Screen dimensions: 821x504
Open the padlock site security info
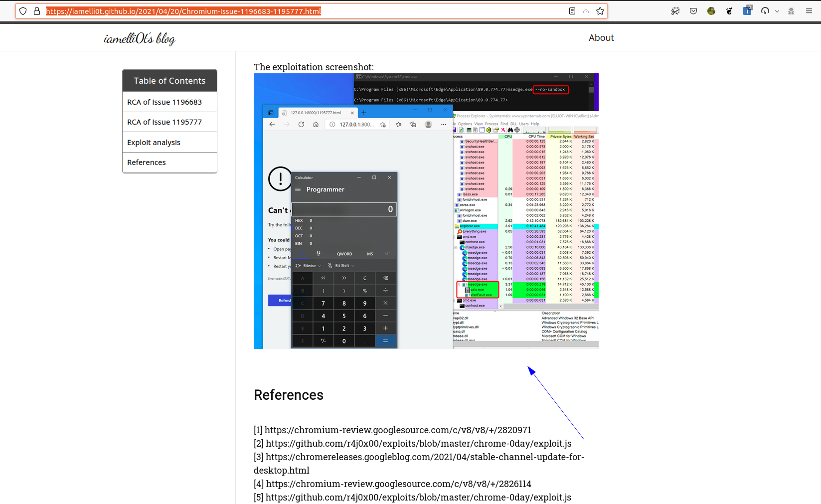37,10
